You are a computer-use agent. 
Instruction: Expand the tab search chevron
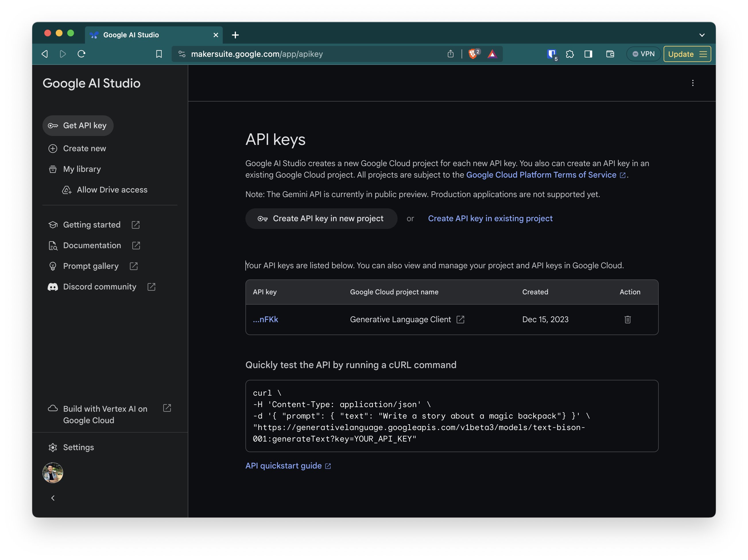click(702, 35)
